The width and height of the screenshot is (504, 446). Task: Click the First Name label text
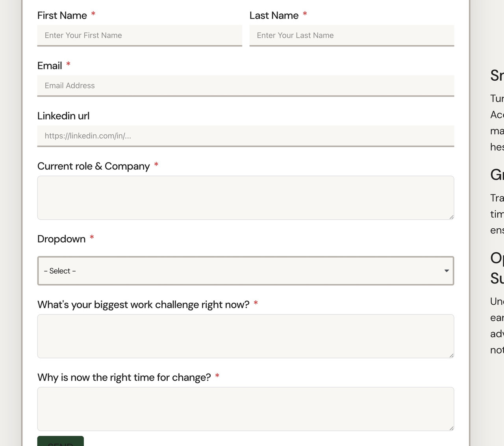[62, 15]
